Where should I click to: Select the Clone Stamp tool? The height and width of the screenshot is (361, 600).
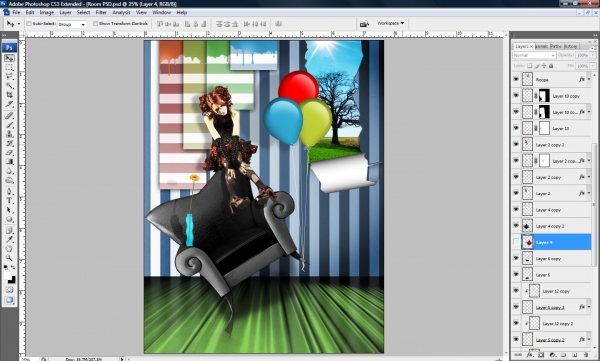(x=9, y=134)
